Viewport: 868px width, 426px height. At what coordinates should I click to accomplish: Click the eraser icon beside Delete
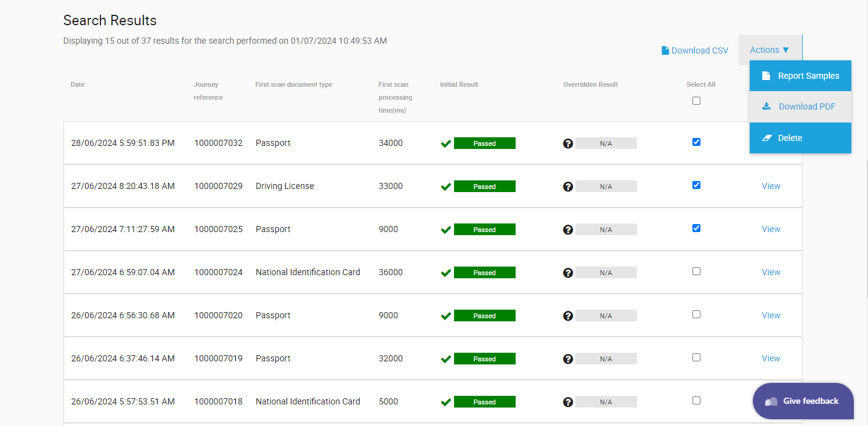[x=766, y=138]
